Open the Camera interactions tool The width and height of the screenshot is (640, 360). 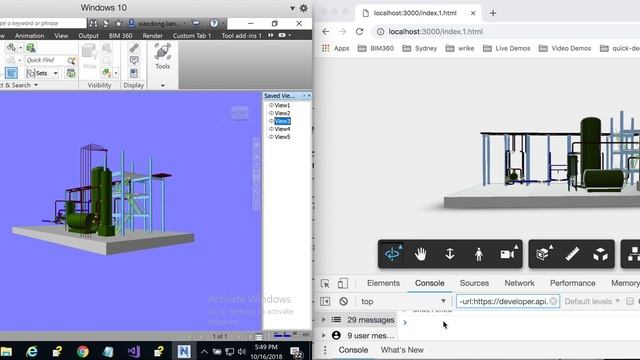pos(507,254)
